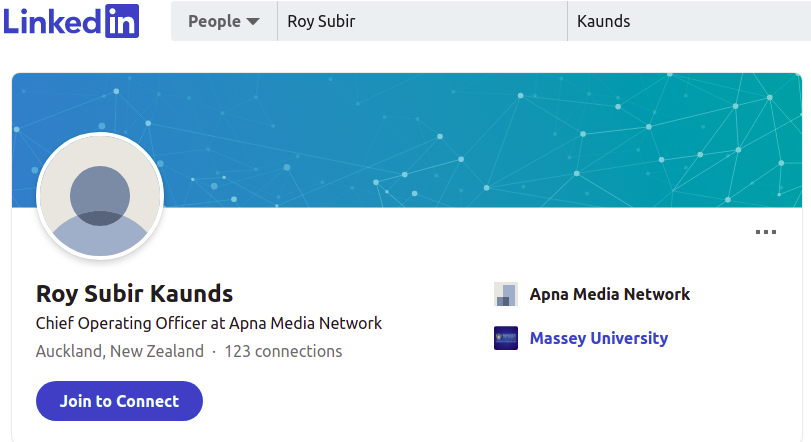This screenshot has width=811, height=442.
Task: Open the Massey University link
Action: 598,338
